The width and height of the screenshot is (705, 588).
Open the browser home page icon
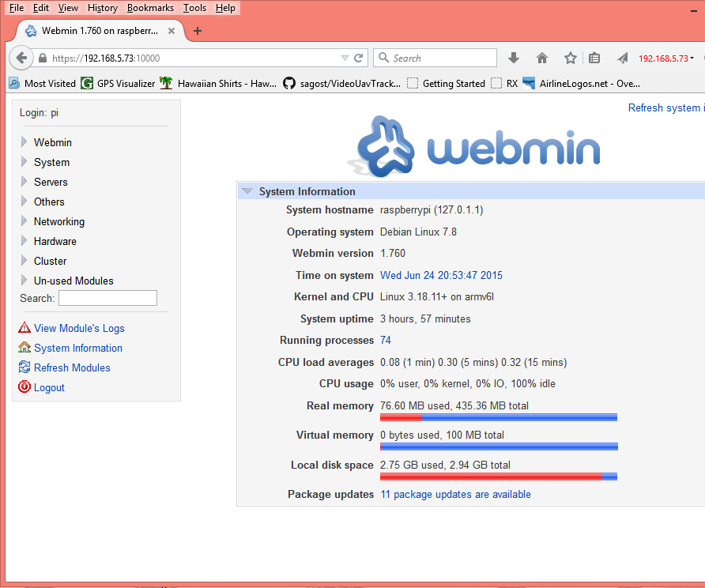[541, 58]
